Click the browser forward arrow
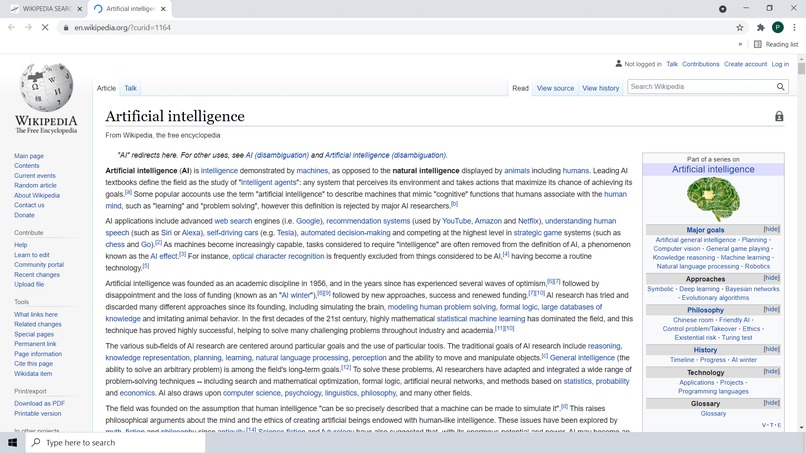This screenshot has height=453, width=806. [28, 27]
